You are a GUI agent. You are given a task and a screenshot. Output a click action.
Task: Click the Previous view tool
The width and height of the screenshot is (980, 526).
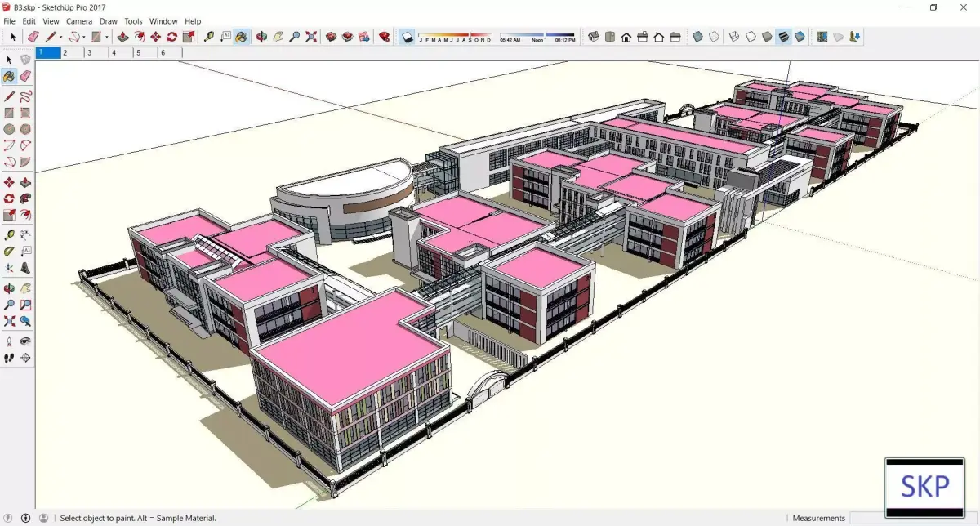25,321
